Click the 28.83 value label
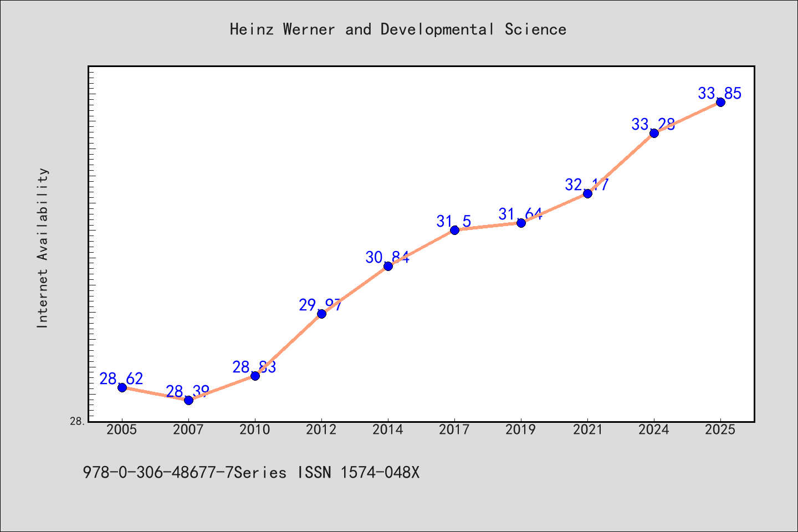Screen dimensions: 798x532 pos(254,367)
